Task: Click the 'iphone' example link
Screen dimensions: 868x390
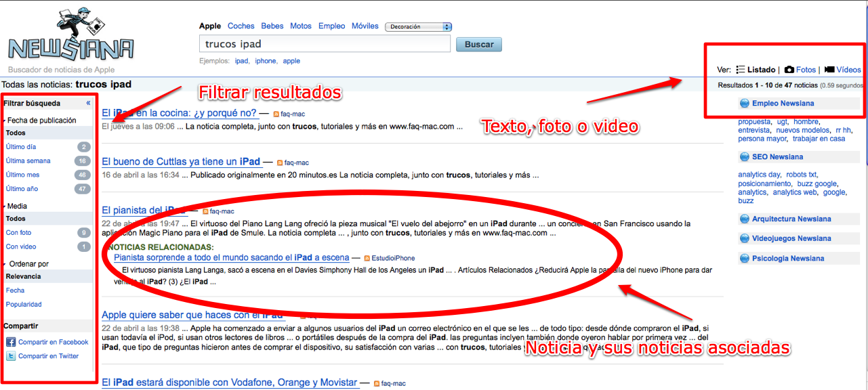Action: (x=266, y=61)
